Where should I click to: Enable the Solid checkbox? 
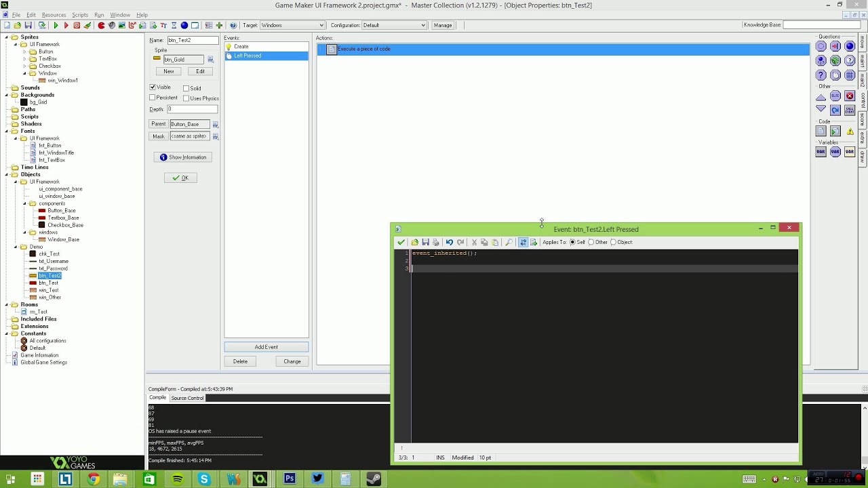(x=186, y=88)
